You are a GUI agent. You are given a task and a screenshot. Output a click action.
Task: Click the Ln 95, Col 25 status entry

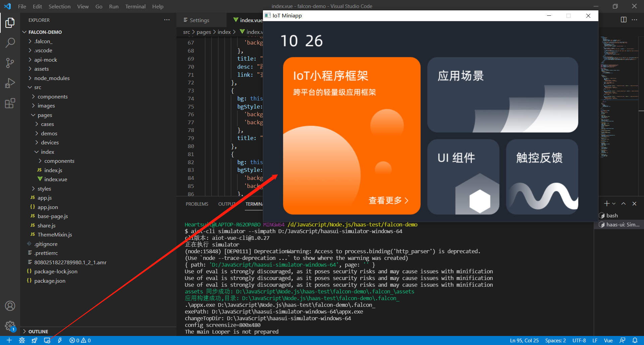(524, 340)
